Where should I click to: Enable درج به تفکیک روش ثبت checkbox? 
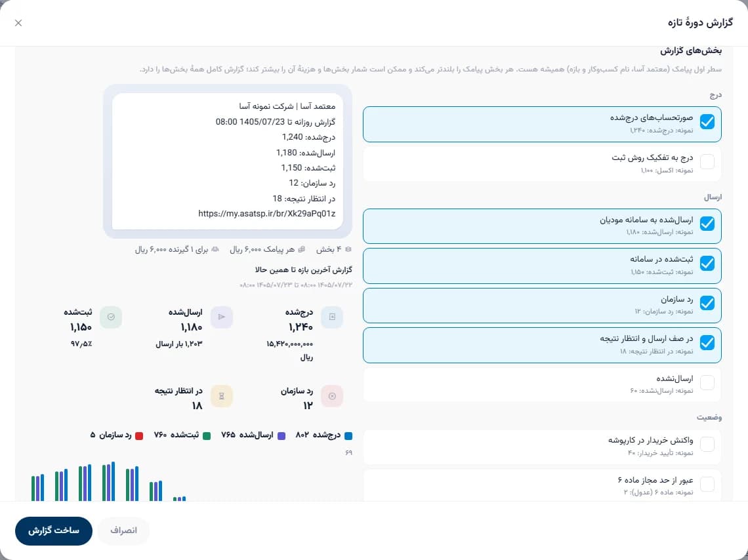(707, 161)
